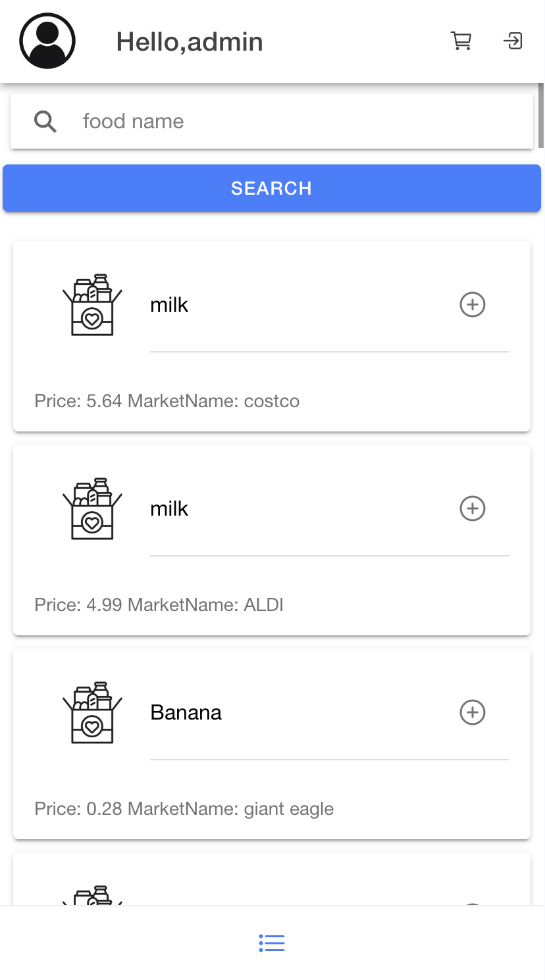This screenshot has width=545, height=980.
Task: Select the Banana item title
Action: [186, 713]
